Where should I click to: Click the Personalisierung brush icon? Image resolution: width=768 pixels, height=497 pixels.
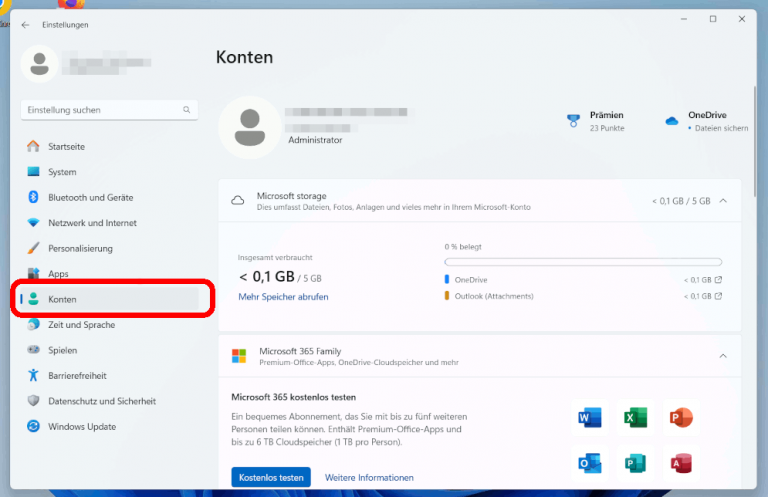(x=33, y=248)
